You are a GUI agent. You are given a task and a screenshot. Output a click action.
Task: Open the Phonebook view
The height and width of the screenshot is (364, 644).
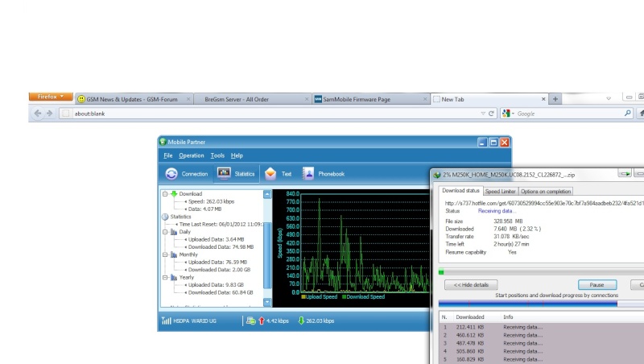(324, 174)
